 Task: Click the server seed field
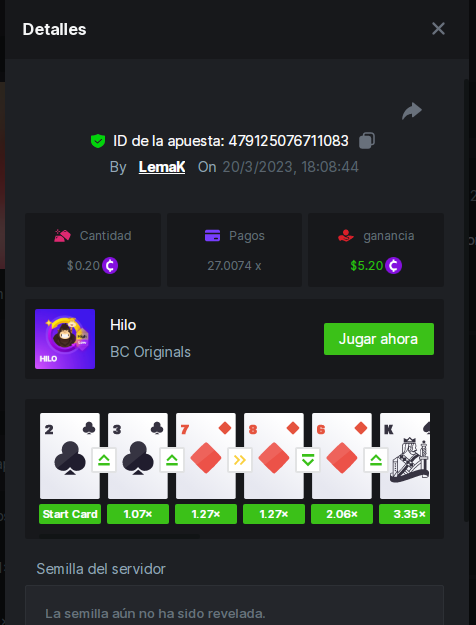pyautogui.click(x=234, y=605)
